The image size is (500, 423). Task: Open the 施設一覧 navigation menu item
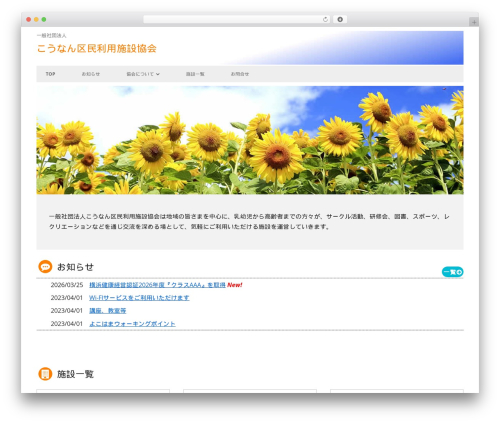coord(195,74)
